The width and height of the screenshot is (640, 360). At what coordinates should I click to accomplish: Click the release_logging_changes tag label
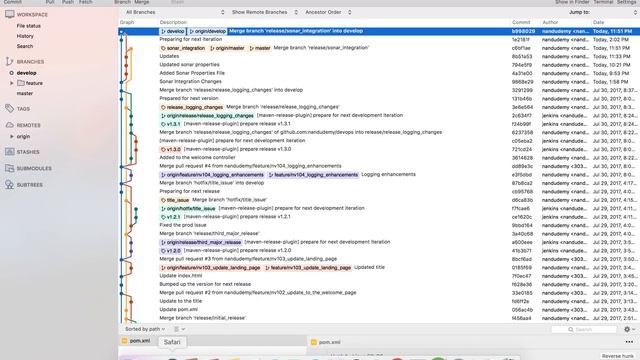(192, 107)
